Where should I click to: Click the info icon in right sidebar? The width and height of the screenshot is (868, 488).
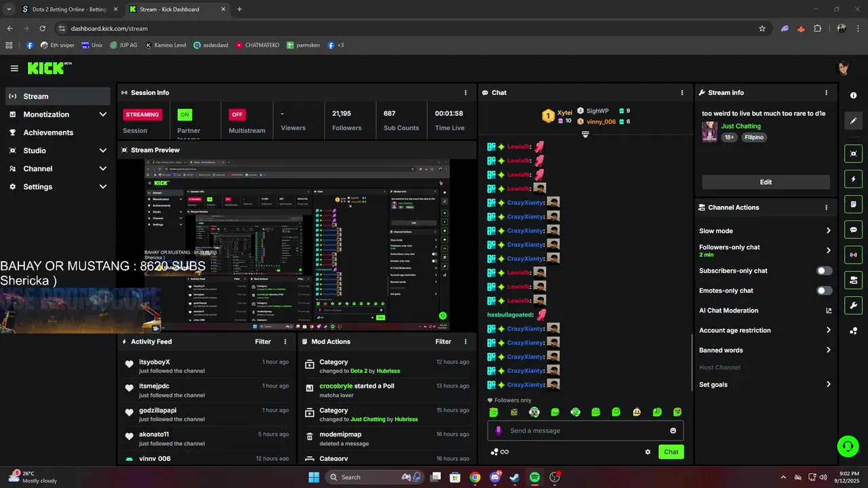point(854,96)
